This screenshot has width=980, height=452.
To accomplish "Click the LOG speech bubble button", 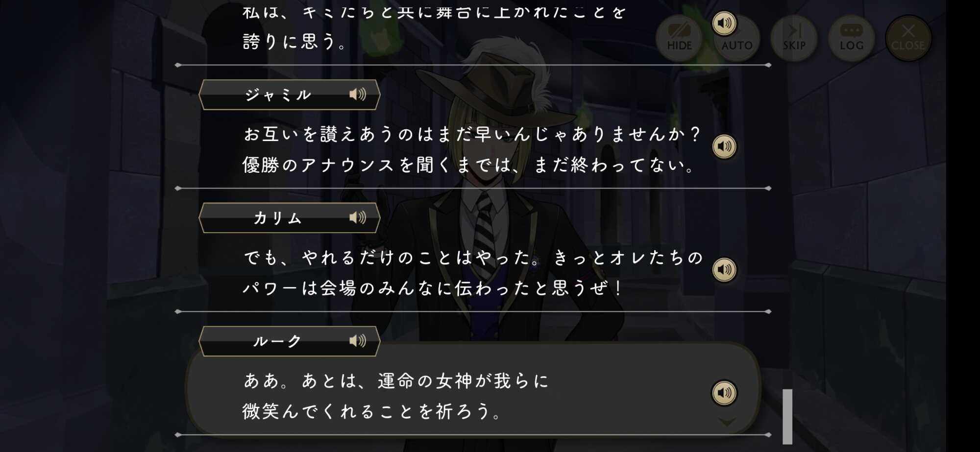I will [x=851, y=38].
